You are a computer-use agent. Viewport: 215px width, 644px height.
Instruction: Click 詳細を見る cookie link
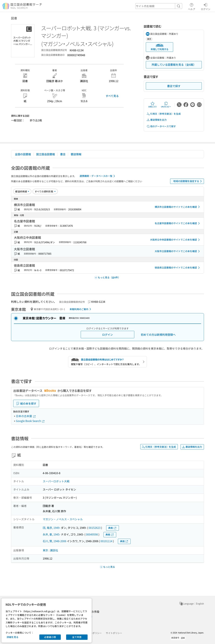[x=13, y=637]
